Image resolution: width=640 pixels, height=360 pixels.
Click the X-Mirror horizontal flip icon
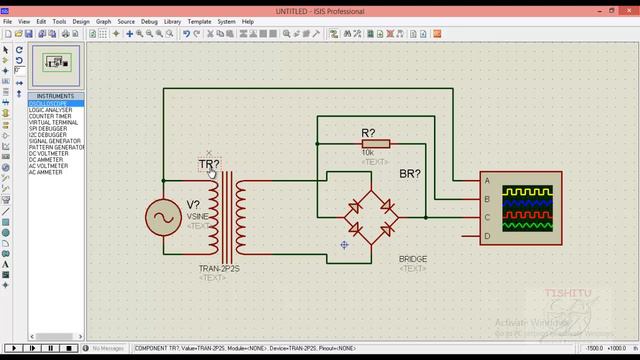coord(19,83)
